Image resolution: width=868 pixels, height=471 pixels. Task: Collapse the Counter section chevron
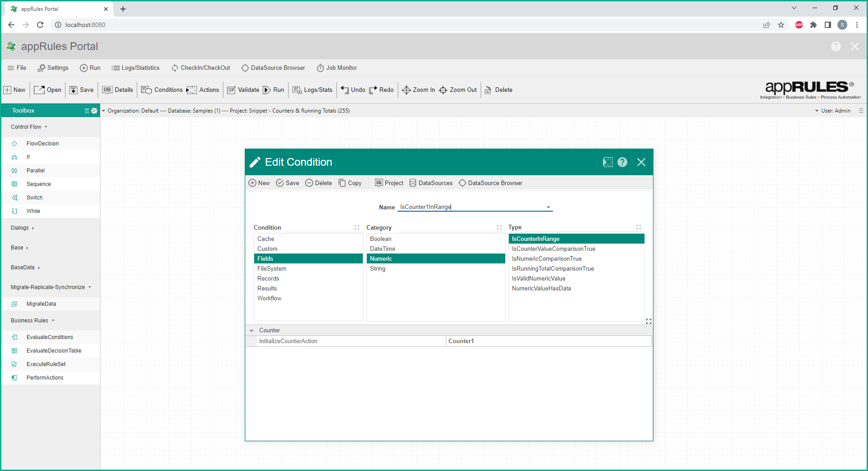pyautogui.click(x=252, y=331)
